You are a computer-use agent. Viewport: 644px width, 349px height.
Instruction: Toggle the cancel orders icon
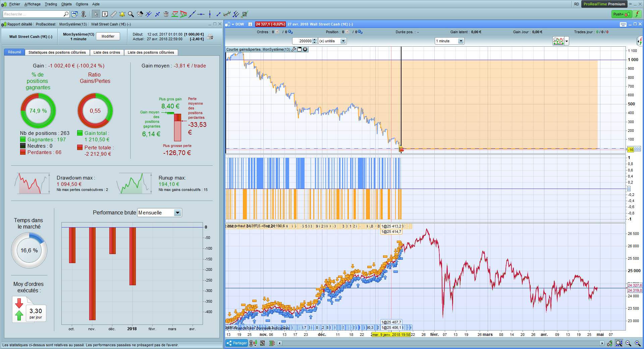tap(277, 32)
